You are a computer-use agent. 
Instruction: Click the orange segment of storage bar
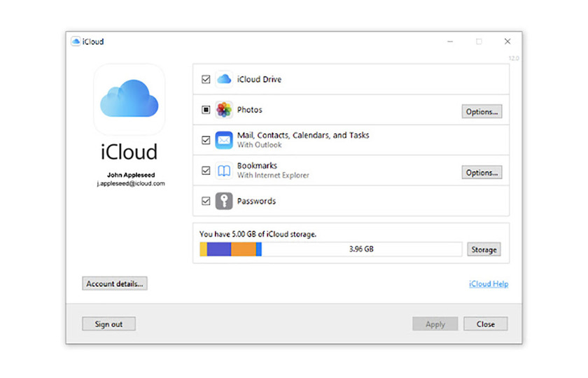click(x=243, y=249)
